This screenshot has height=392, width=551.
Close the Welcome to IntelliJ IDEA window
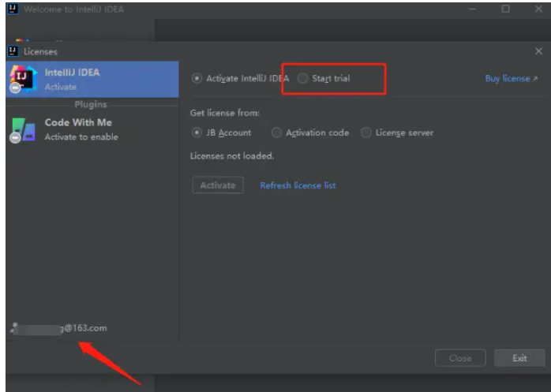[x=538, y=9]
